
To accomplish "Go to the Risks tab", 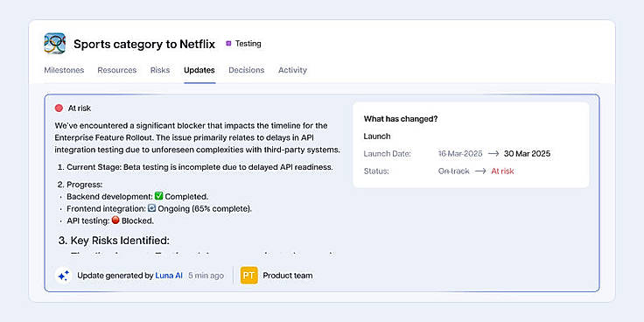I will point(160,70).
